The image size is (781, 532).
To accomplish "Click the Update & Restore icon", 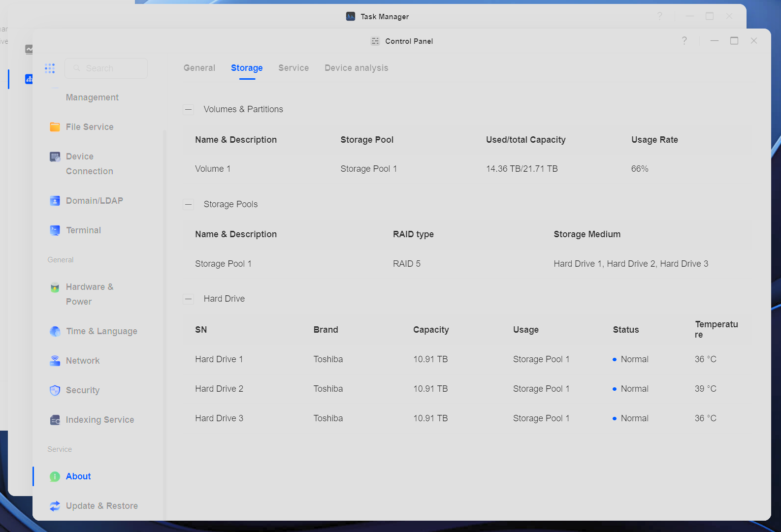I will 55,506.
